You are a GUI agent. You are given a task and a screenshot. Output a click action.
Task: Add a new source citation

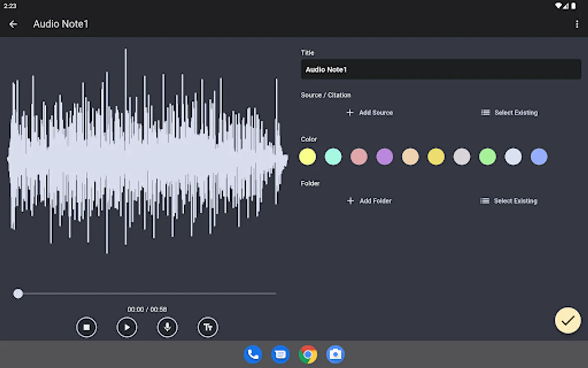coord(370,112)
